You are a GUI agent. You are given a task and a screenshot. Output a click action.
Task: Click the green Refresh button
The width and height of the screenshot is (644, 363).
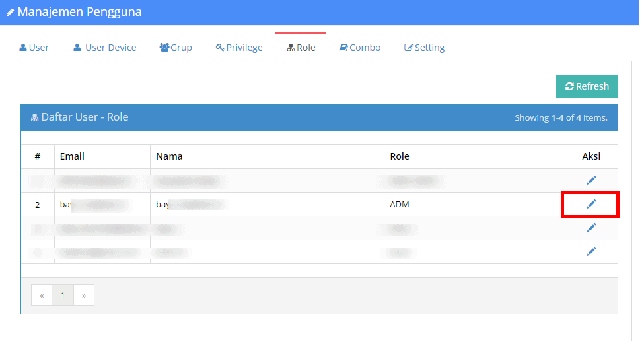587,86
